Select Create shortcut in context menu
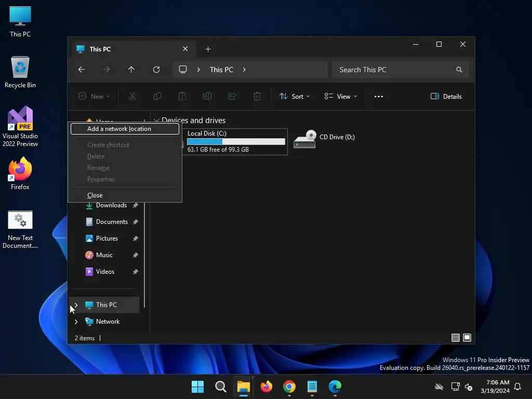532x399 pixels. coord(125,145)
